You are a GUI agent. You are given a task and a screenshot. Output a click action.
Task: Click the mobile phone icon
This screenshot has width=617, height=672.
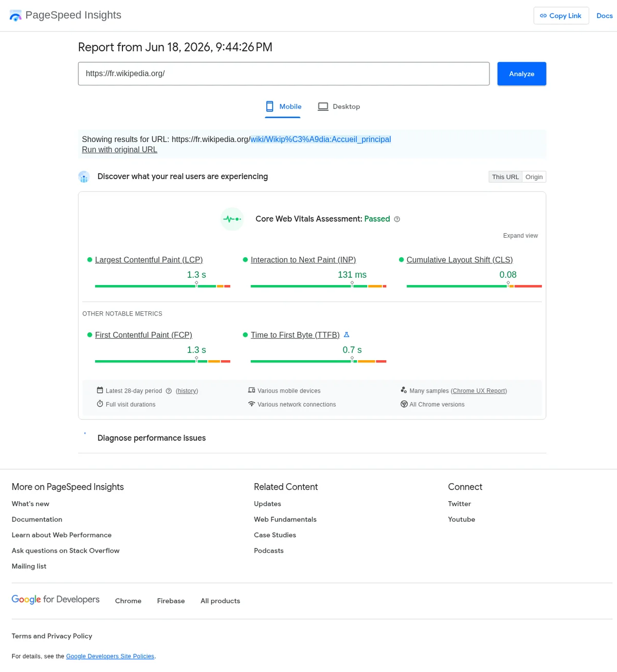[269, 107]
